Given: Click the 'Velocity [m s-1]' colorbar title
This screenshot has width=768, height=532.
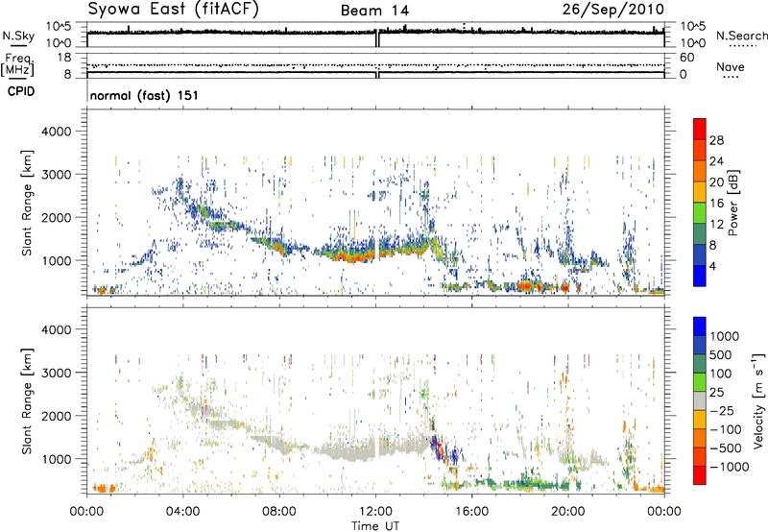Looking at the screenshot, I should (758, 400).
